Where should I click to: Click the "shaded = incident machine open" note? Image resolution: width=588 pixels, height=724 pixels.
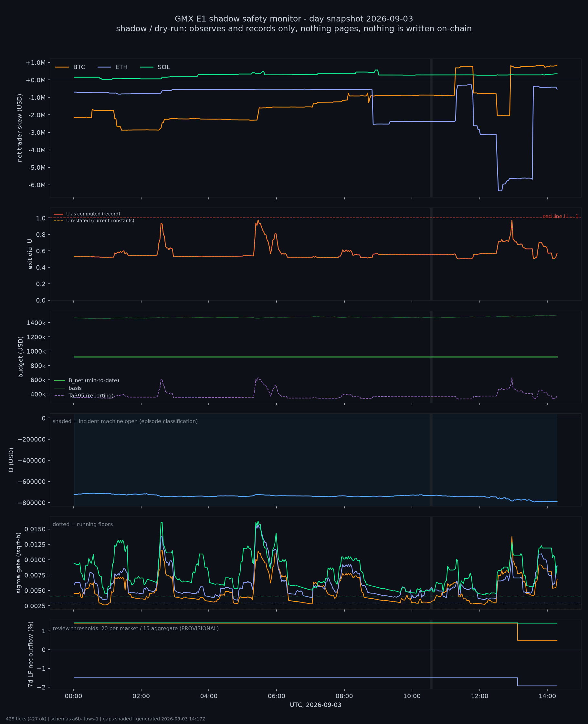[125, 421]
